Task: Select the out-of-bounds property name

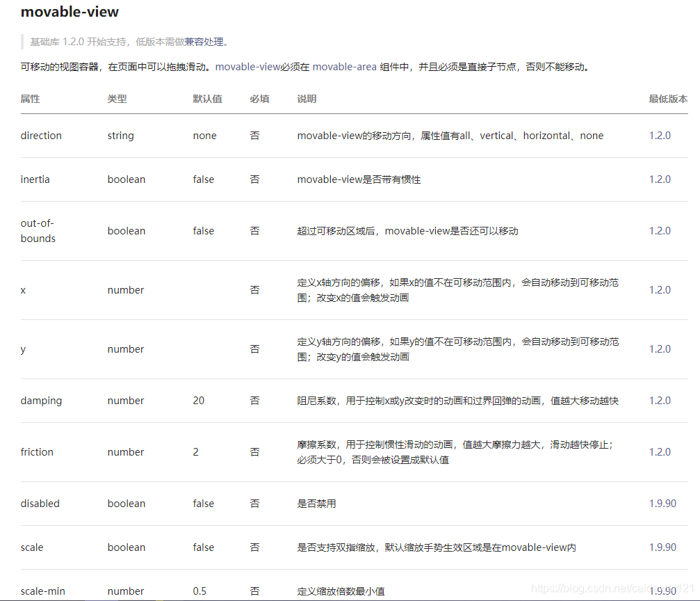Action: pyautogui.click(x=38, y=230)
